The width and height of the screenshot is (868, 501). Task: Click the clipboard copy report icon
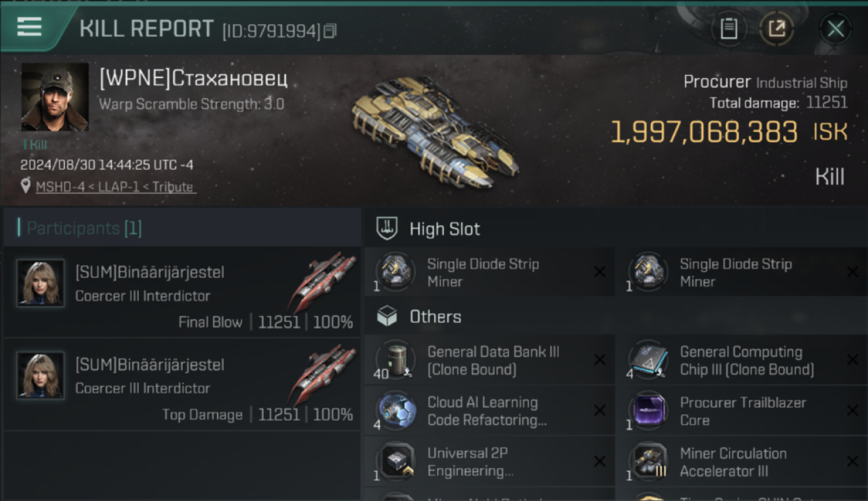tap(728, 29)
